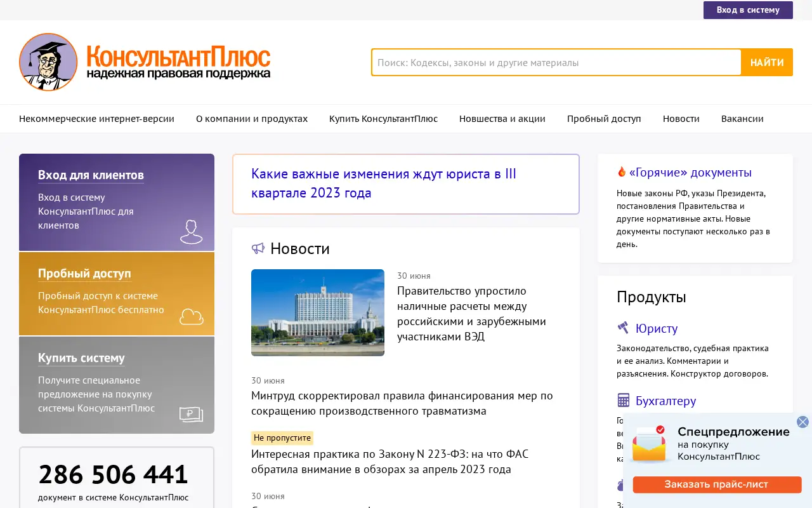Open Новости in the navigation bar
The width and height of the screenshot is (812, 508).
pyautogui.click(x=681, y=119)
